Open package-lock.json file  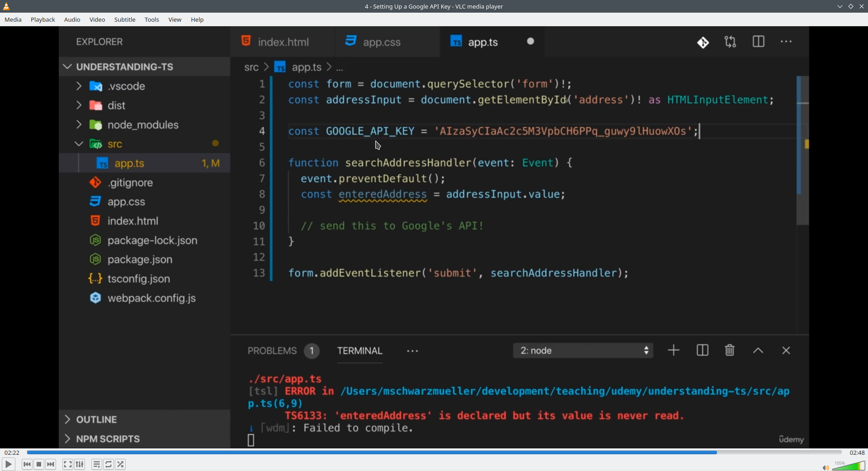pyautogui.click(x=145, y=240)
